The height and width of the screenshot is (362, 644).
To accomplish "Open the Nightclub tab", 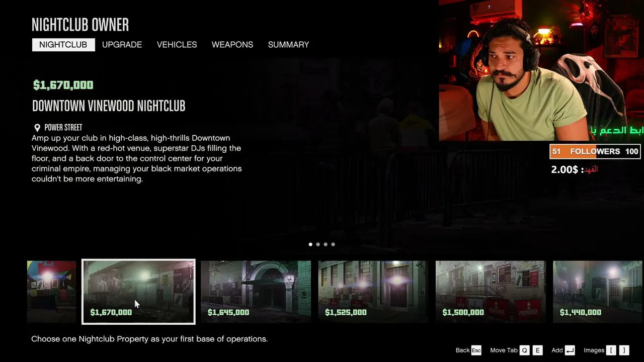I will [63, 45].
